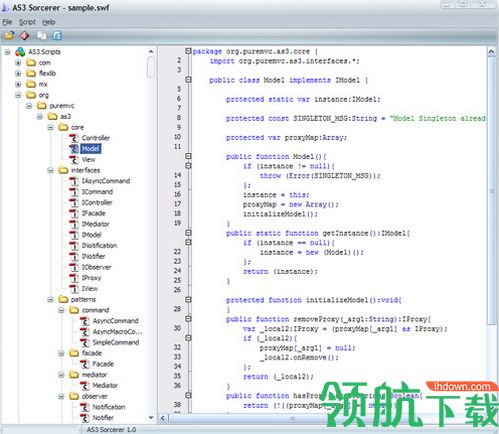Click the blue script toolbar icon
The image size is (499, 434).
pyautogui.click(x=57, y=35)
